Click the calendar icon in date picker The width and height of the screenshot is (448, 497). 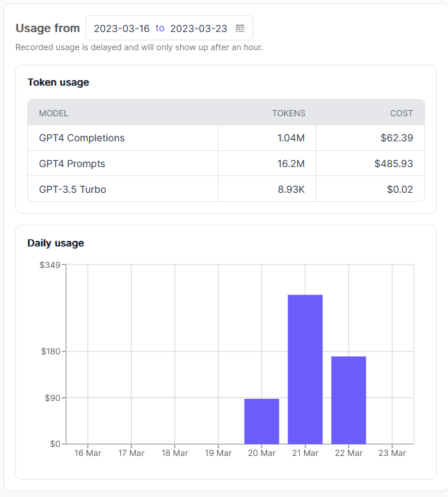click(x=240, y=29)
